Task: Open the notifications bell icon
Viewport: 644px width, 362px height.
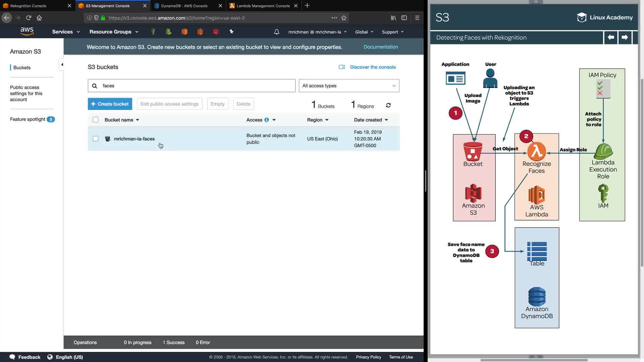Action: point(276,32)
